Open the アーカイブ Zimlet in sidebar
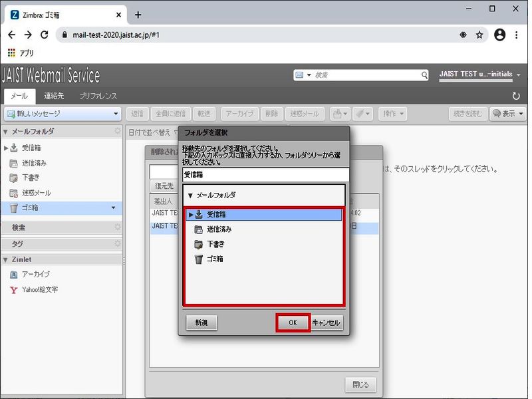 [x=35, y=274]
